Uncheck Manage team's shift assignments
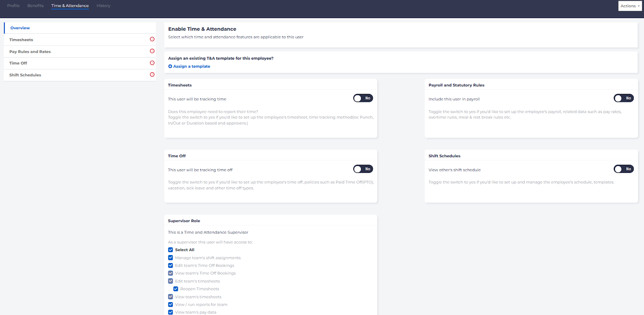Viewport: 644px width, 315px height. click(171, 258)
